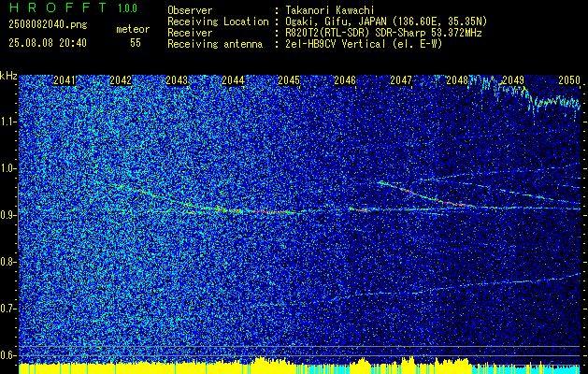Image resolution: width=588 pixels, height=374 pixels.
Task: Click the yellow signal level bar graph
Action: point(244,367)
